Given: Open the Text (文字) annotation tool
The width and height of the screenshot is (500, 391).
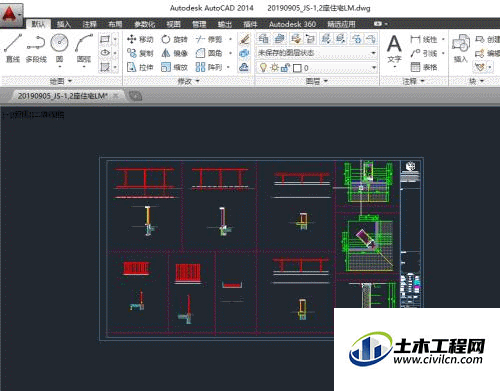Looking at the screenshot, I should tap(394, 49).
